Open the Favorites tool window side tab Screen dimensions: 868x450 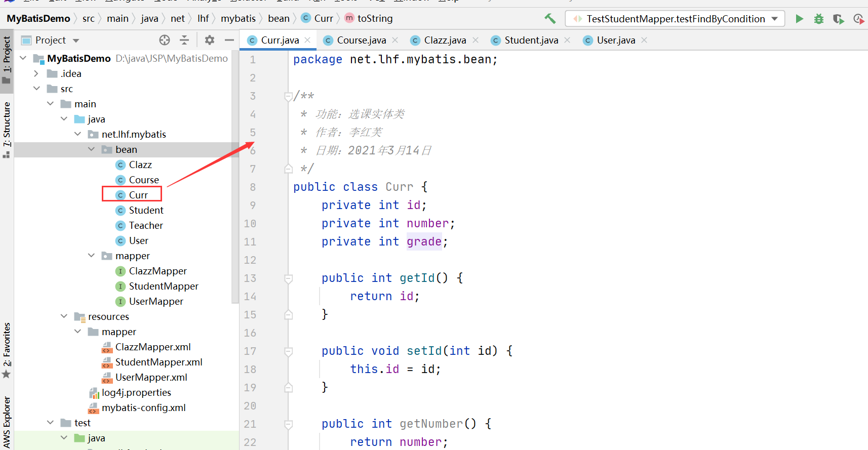(7, 350)
